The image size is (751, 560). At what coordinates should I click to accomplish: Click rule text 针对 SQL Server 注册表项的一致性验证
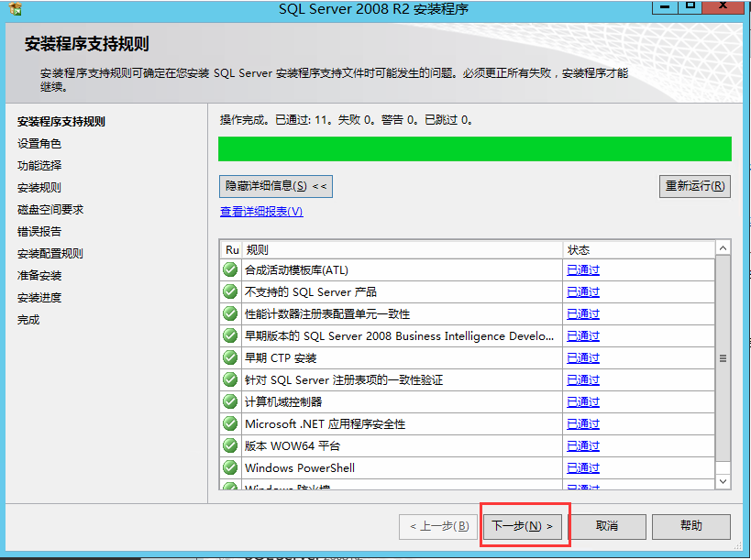(344, 380)
